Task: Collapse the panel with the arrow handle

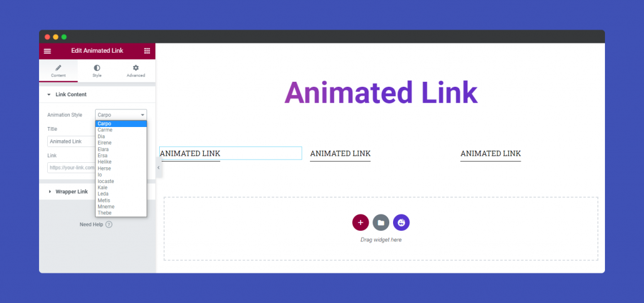Action: pyautogui.click(x=158, y=168)
